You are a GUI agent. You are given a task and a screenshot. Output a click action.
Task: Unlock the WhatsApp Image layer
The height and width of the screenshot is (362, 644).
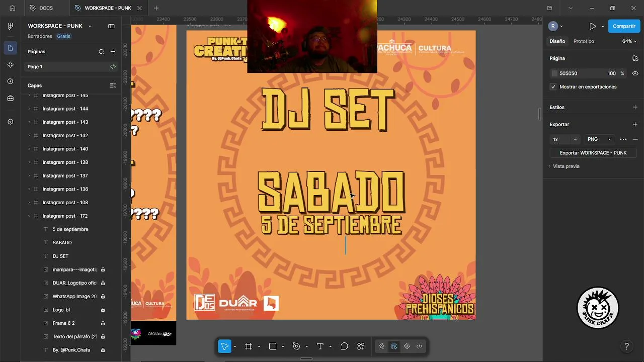tap(103, 297)
